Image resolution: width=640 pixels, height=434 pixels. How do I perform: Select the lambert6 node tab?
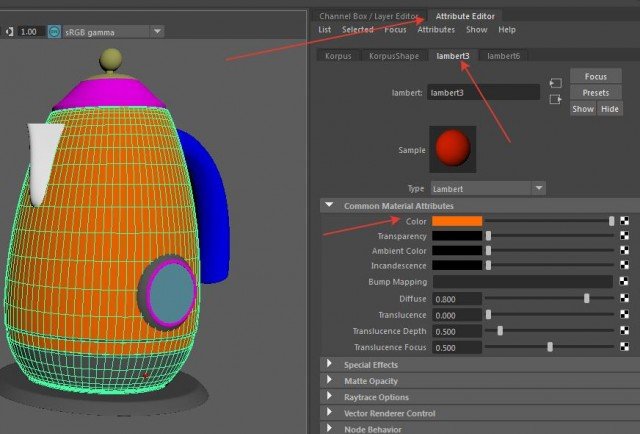502,56
